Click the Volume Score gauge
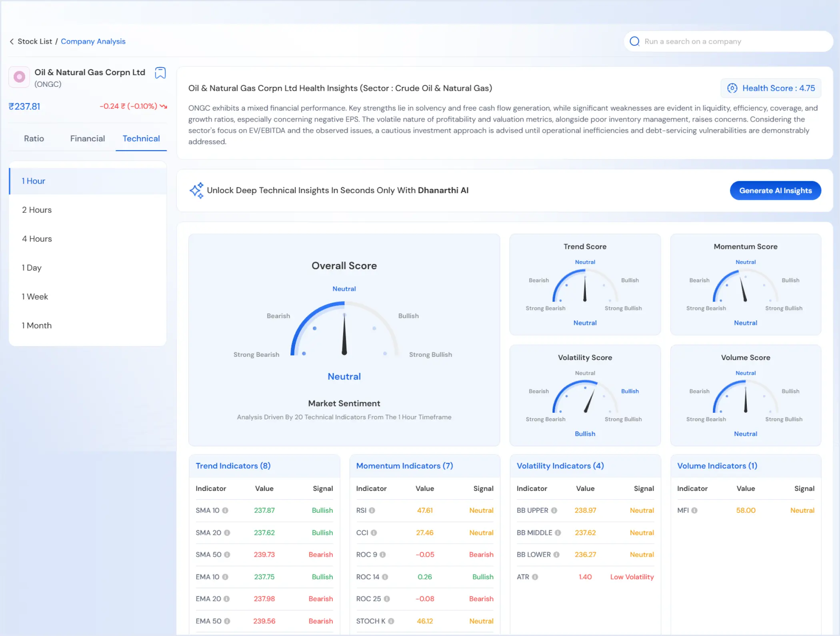 tap(745, 396)
